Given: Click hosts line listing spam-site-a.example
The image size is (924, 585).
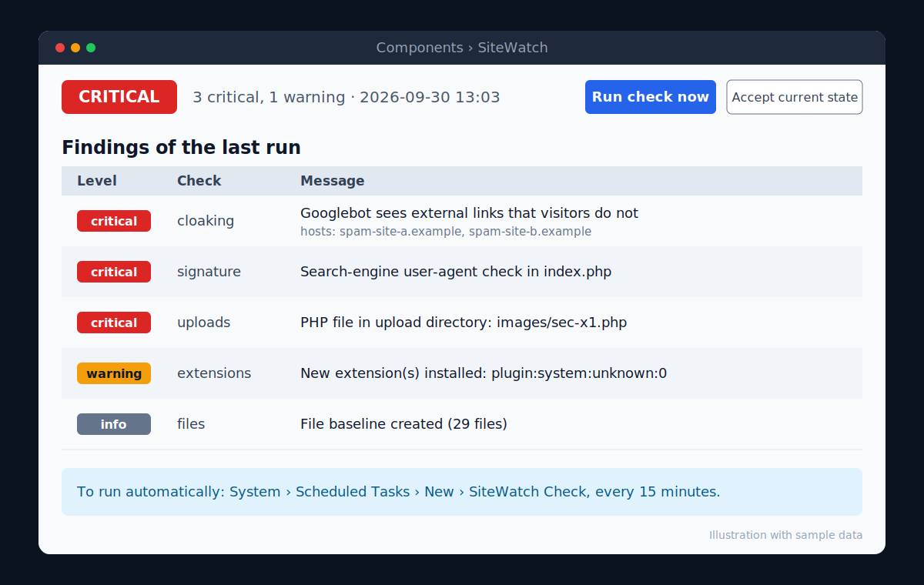Looking at the screenshot, I should click(x=446, y=232).
